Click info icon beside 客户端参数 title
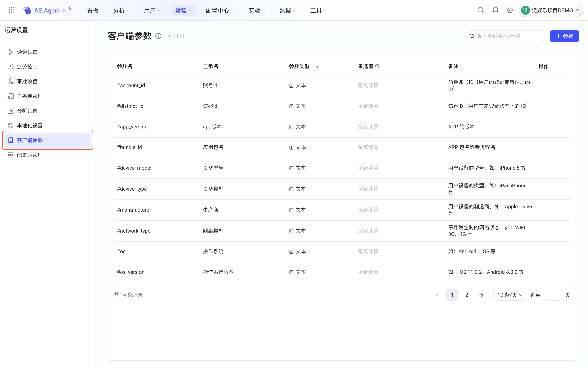This screenshot has height=368, width=588. point(158,36)
